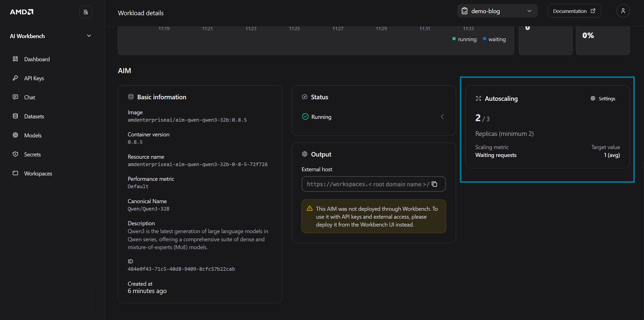Viewport: 644px width, 320px height.
Task: Open the Models menu item
Action: point(33,135)
